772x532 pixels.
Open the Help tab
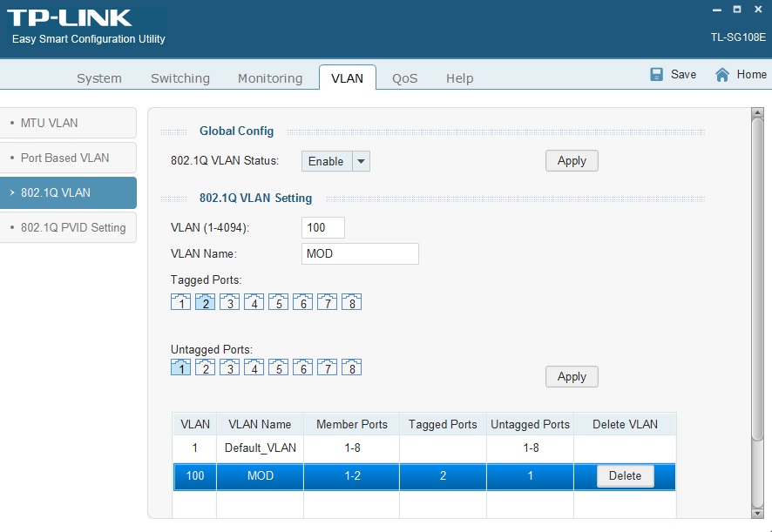[460, 78]
